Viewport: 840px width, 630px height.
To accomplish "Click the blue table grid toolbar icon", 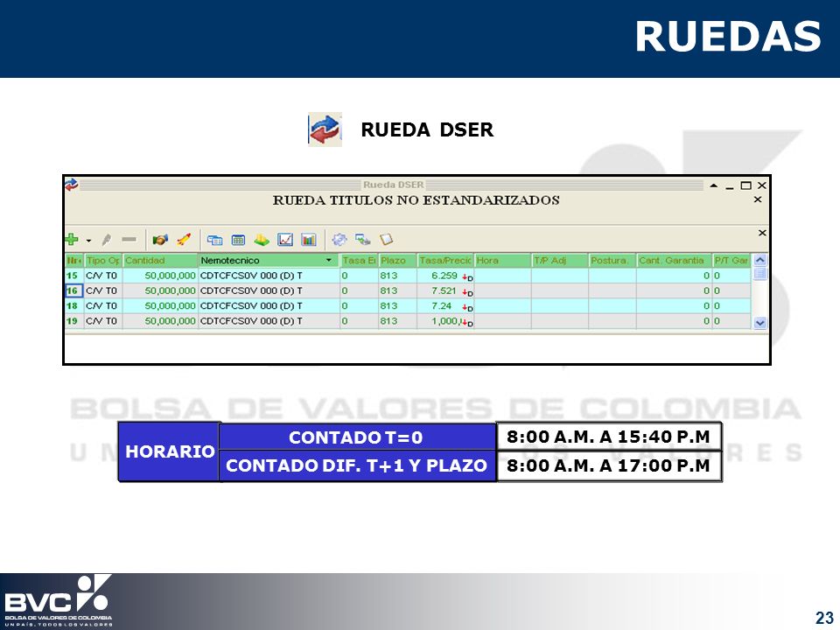I will click(x=238, y=240).
